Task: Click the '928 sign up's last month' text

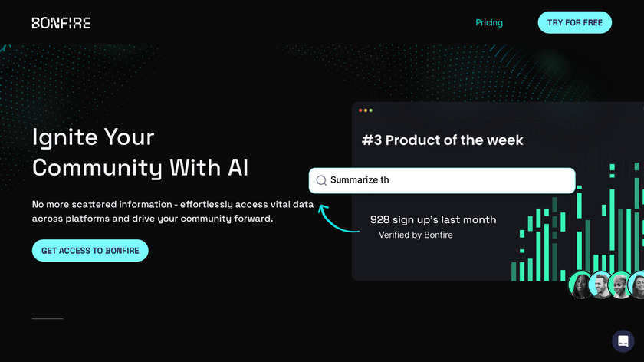Action: point(433,219)
